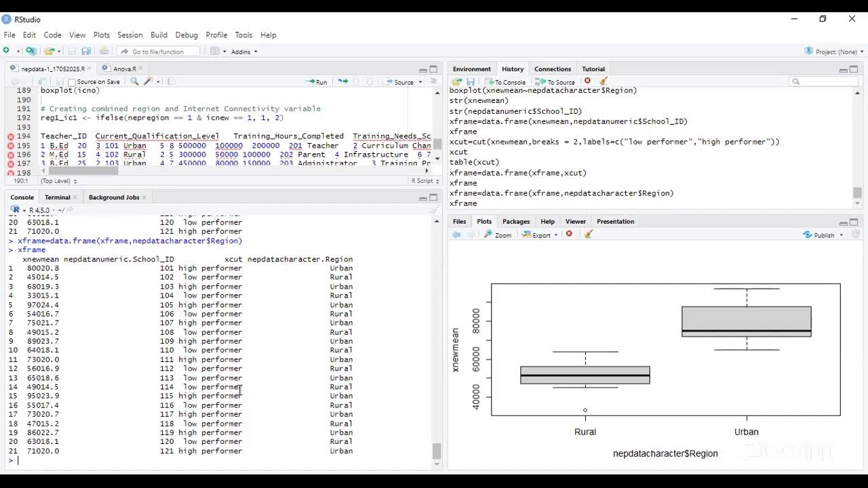This screenshot has height=488, width=868.
Task: Click the Source button in editor
Action: pos(399,82)
